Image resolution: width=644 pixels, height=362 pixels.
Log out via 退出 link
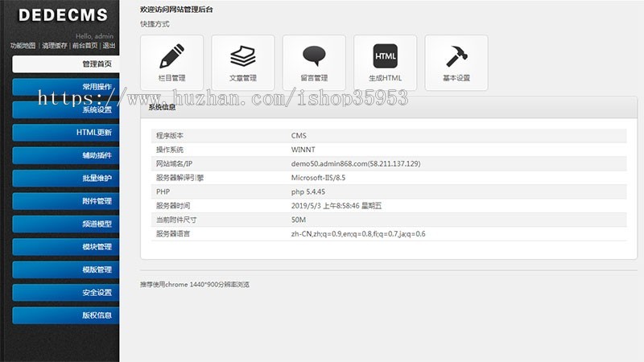(109, 46)
